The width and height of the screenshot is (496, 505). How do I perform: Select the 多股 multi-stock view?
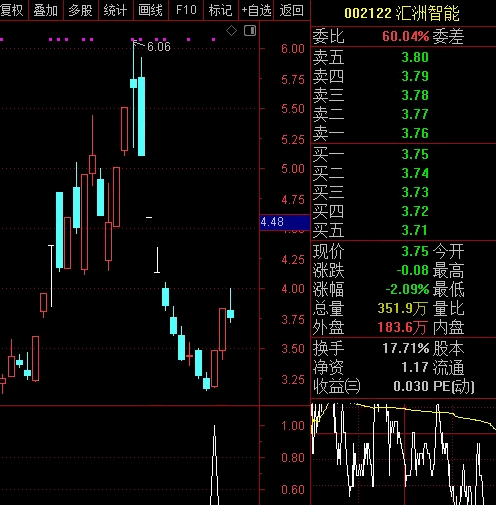tap(80, 10)
